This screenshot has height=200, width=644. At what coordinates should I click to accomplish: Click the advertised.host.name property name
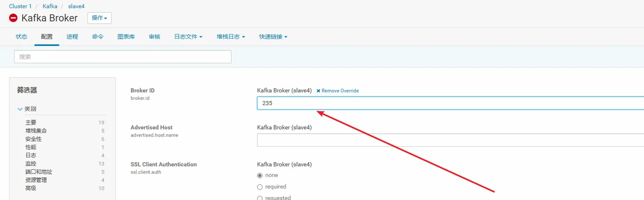point(154,135)
